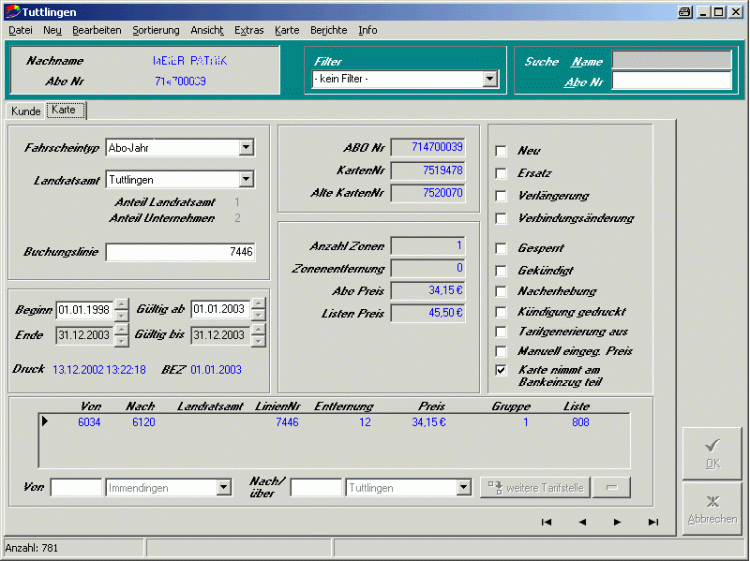Click weitere Tarifstelle button
This screenshot has width=750, height=561.
point(535,487)
